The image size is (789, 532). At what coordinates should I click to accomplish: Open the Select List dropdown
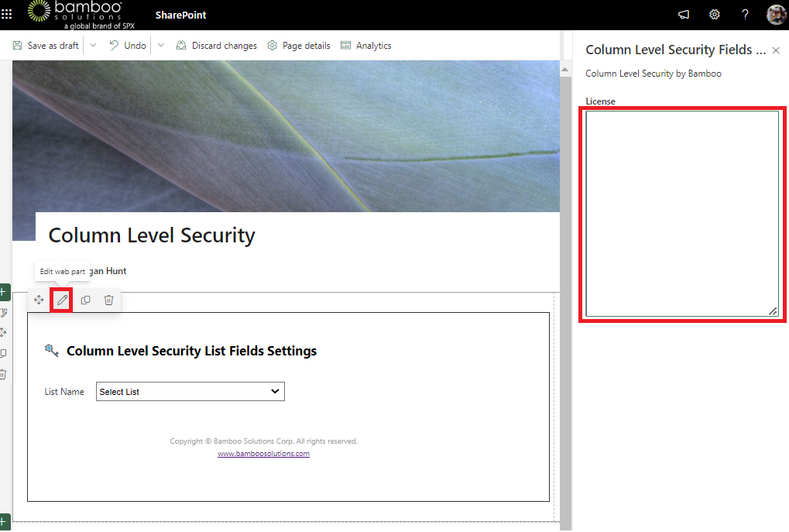(190, 392)
